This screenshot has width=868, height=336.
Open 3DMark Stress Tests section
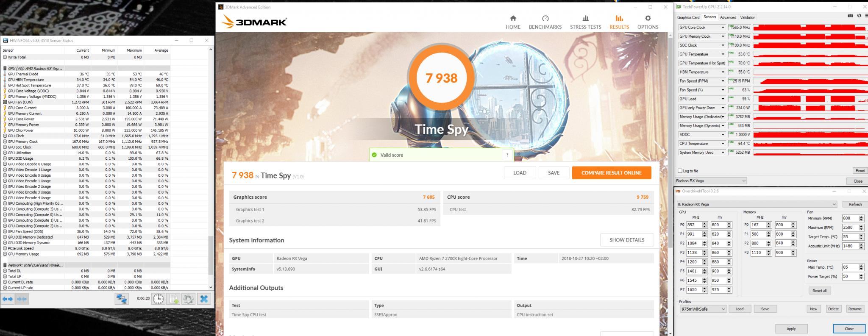585,22
